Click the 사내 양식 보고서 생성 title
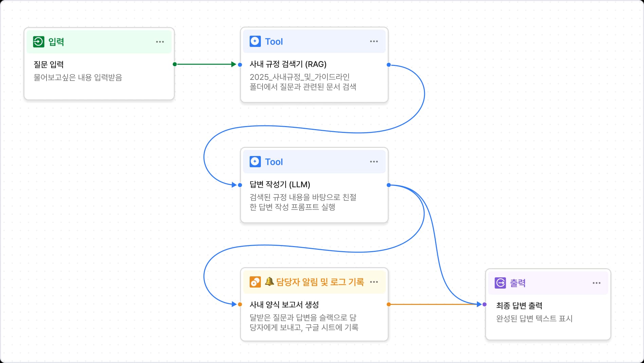This screenshot has width=644, height=363. point(284,305)
